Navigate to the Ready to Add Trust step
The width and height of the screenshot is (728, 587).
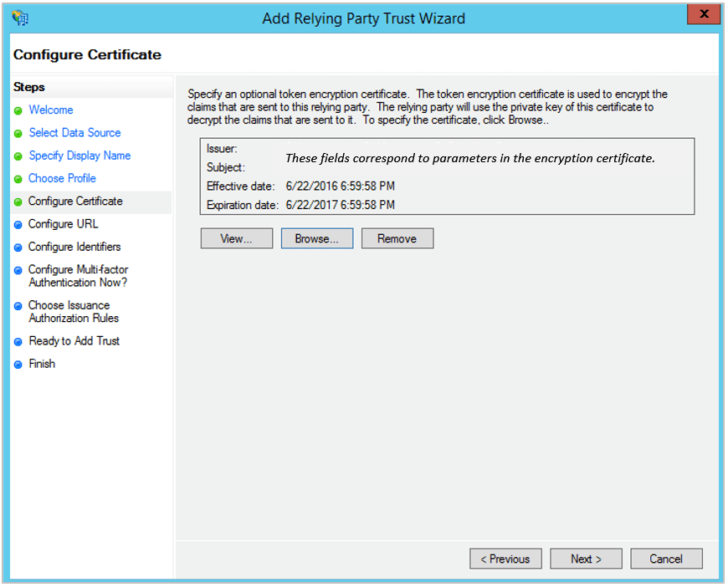coord(74,341)
